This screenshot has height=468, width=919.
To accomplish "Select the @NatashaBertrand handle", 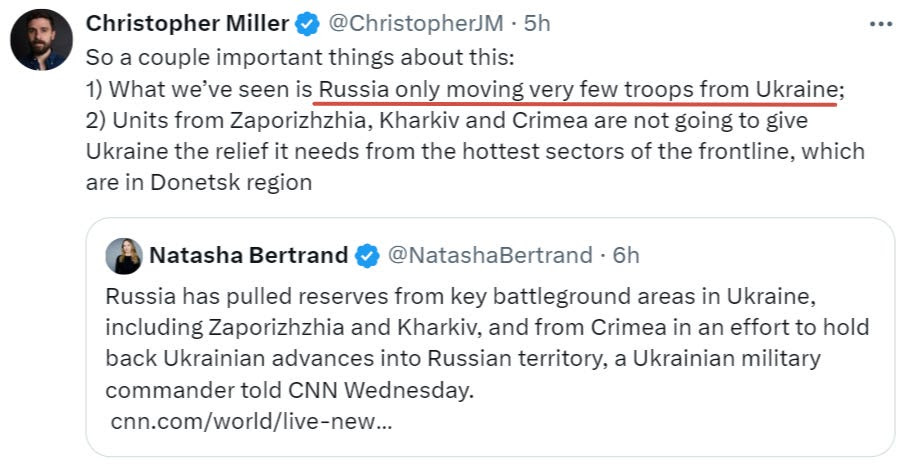I will (490, 255).
